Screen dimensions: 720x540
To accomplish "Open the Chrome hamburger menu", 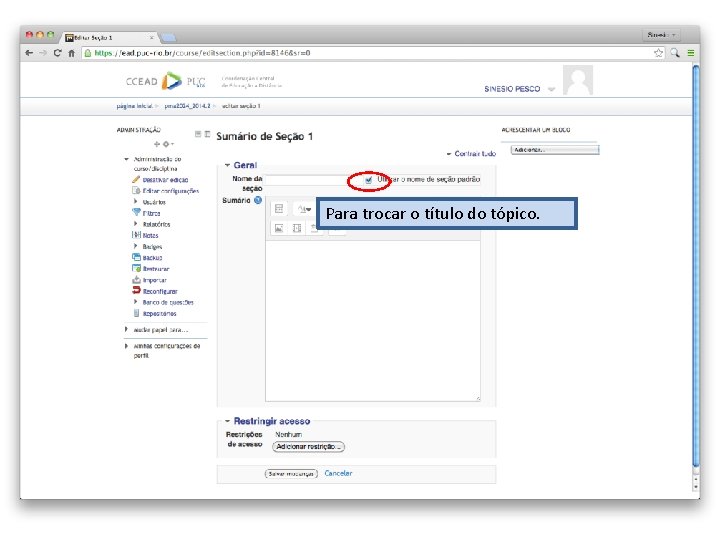I will coord(691,53).
